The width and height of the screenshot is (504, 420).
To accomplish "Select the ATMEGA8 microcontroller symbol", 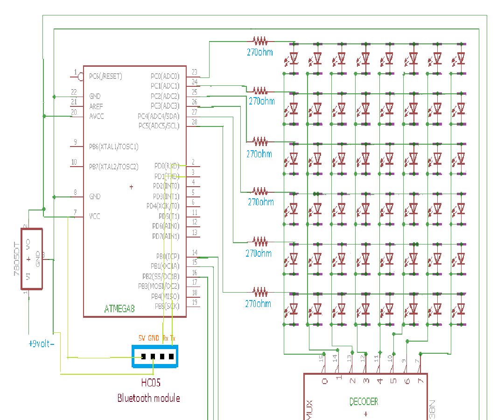I will coord(135,187).
